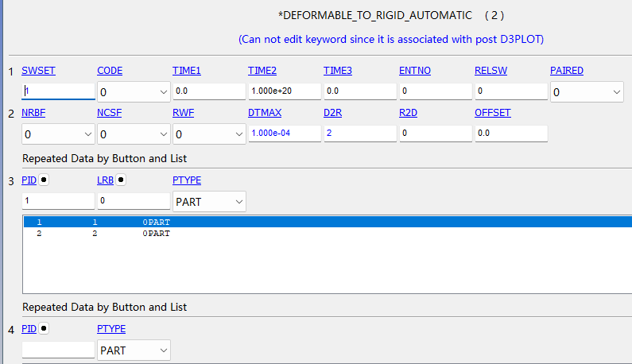Click the RELSW input field
The image size is (632, 364).
click(511, 91)
